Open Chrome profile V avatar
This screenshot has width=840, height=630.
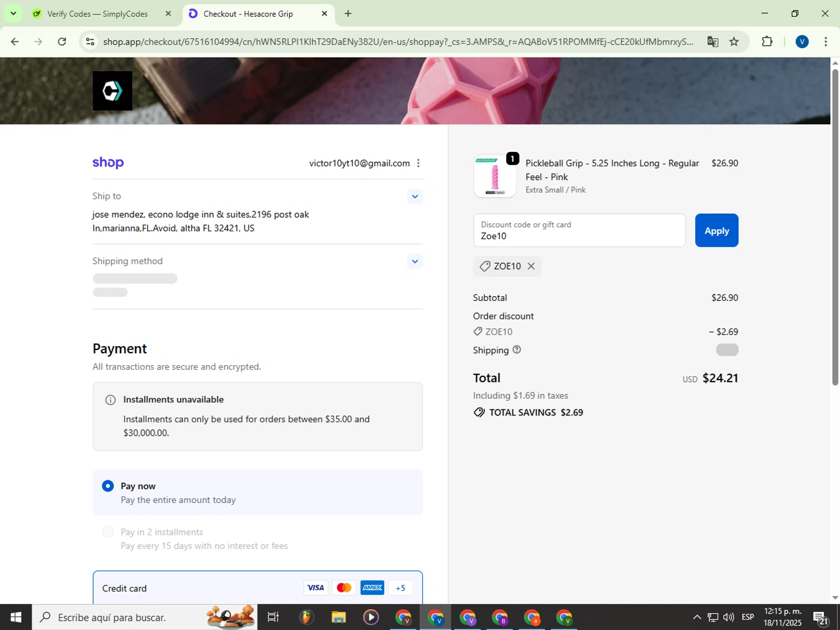click(802, 41)
